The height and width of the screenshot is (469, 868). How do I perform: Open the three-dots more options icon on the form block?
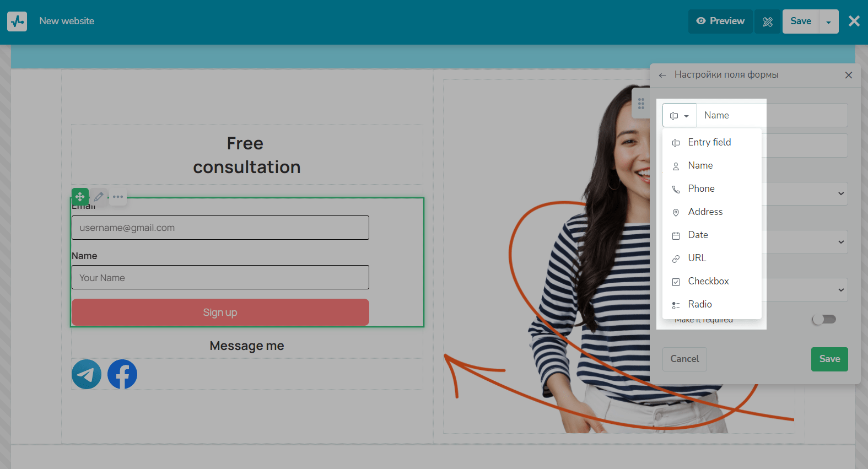(x=118, y=197)
